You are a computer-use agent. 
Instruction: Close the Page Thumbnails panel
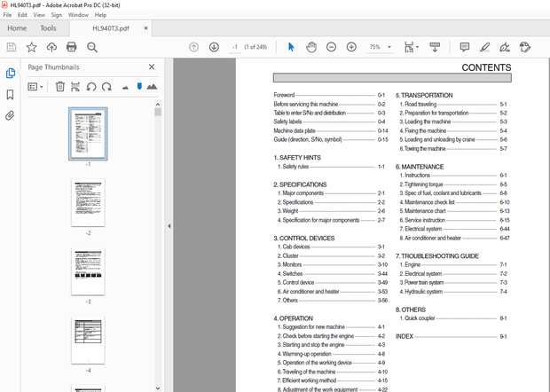152,67
